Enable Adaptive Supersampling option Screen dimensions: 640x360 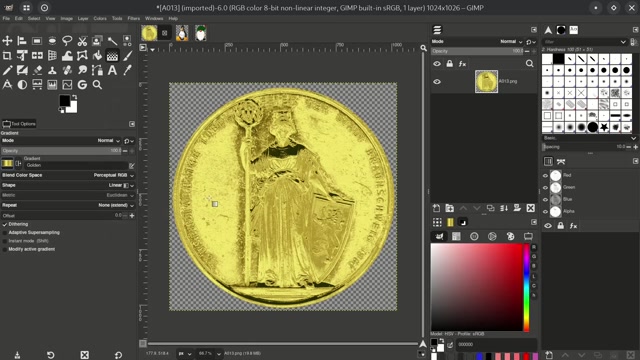[5, 233]
